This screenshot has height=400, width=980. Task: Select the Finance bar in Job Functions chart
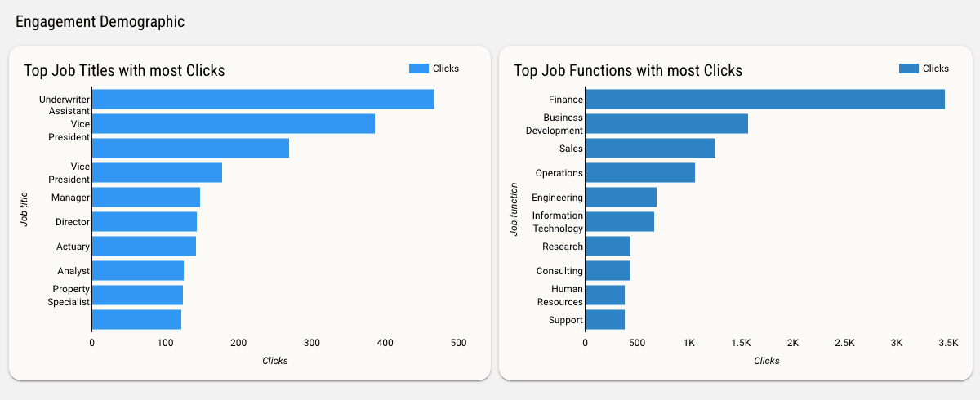(x=765, y=100)
